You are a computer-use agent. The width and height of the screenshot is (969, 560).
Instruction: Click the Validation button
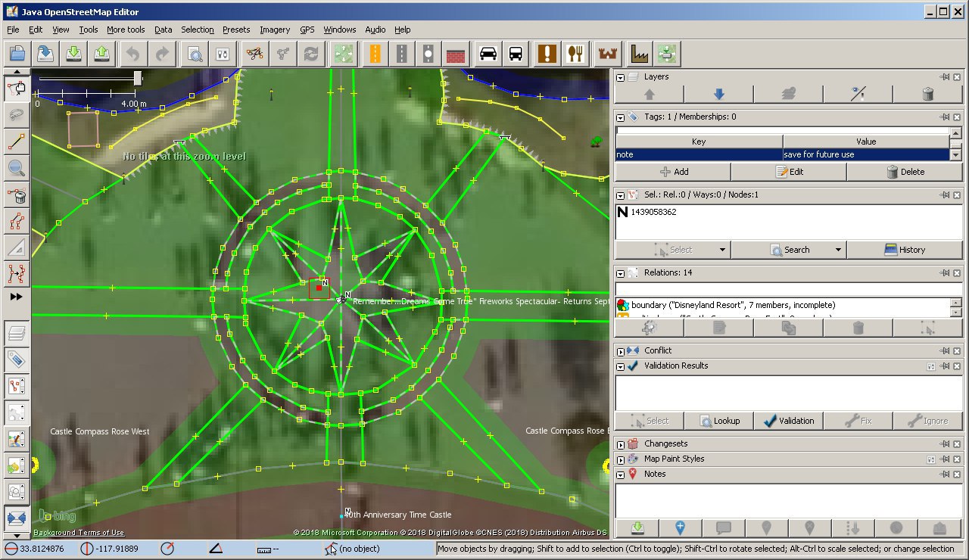point(789,421)
